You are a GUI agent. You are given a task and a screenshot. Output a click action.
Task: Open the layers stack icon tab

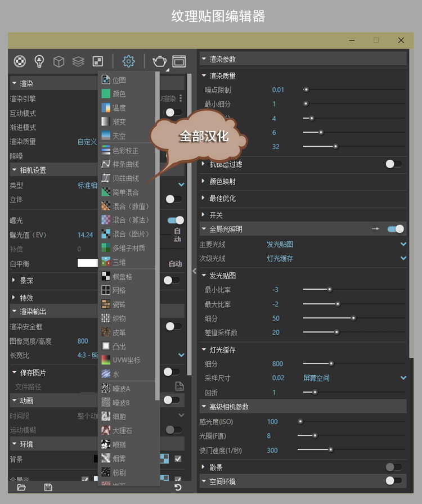pos(78,61)
